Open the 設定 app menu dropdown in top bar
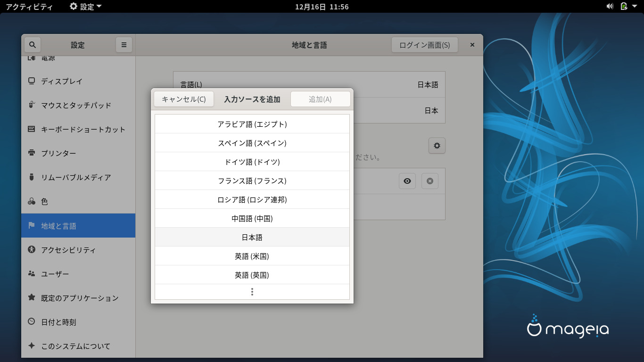The image size is (644, 362). tap(85, 7)
